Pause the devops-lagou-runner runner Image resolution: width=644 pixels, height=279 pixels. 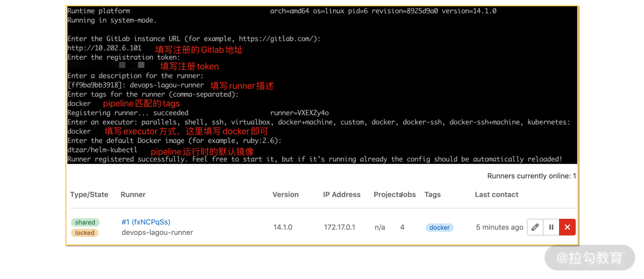pos(551,227)
